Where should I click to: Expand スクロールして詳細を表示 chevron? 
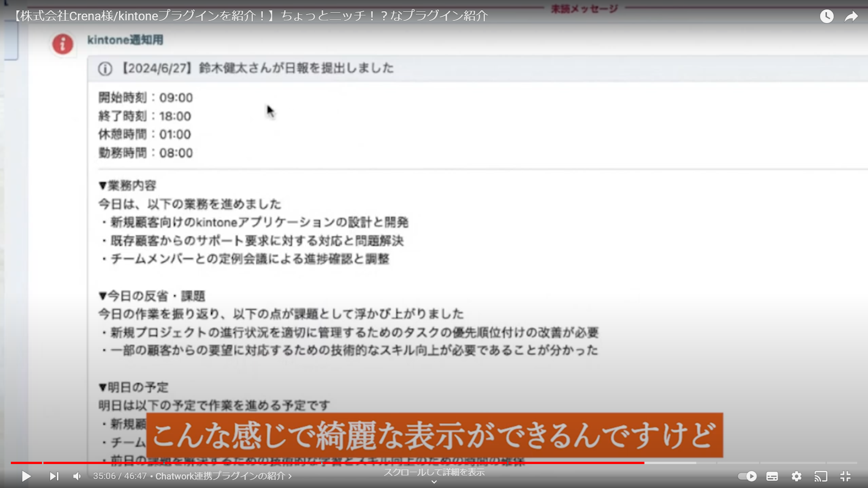click(434, 482)
